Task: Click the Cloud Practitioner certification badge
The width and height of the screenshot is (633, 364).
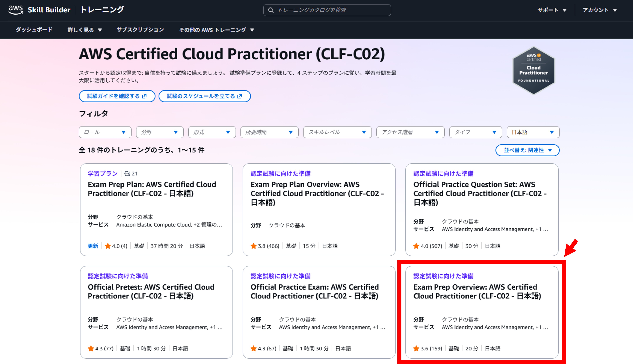Action: click(x=534, y=71)
